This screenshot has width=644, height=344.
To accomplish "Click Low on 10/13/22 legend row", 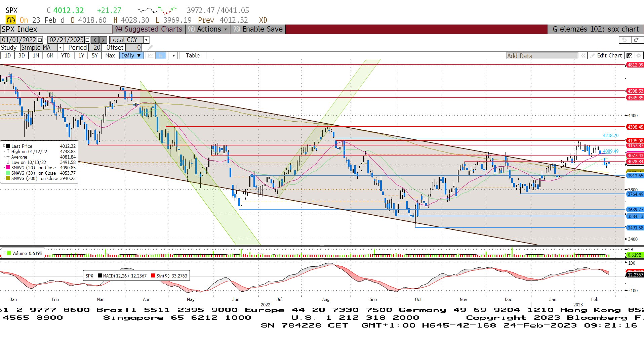I will point(41,162).
